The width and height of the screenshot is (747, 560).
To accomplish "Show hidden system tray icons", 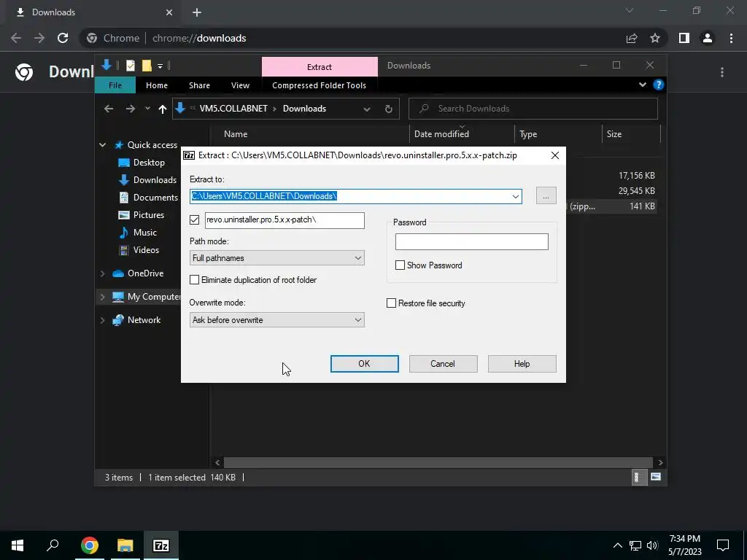I will coord(617,545).
